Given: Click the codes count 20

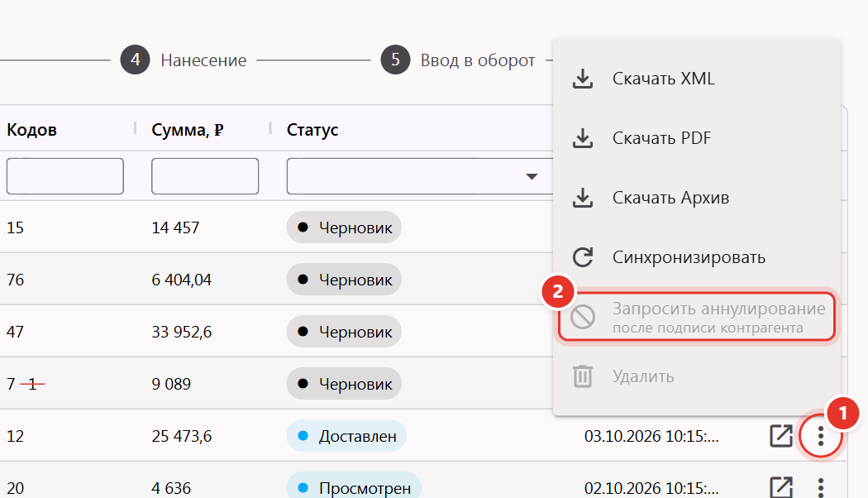Looking at the screenshot, I should pos(16,488).
